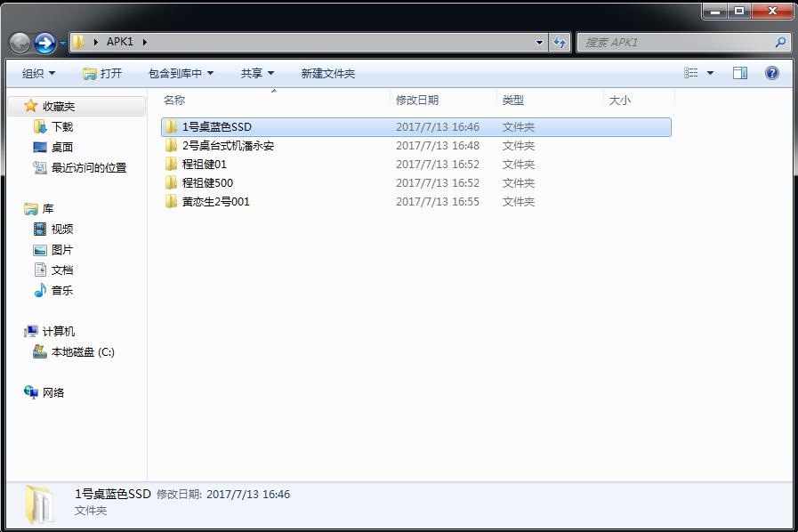Open the 包含到库中 menu

tap(181, 74)
